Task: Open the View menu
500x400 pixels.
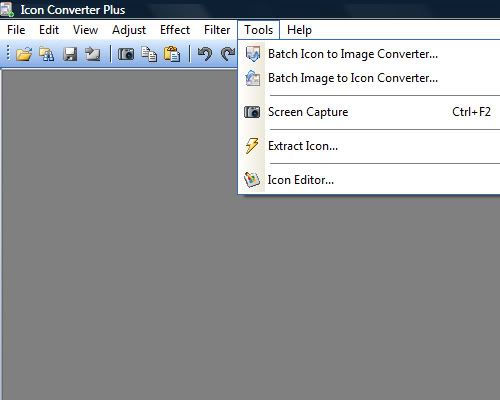Action: pyautogui.click(x=85, y=30)
